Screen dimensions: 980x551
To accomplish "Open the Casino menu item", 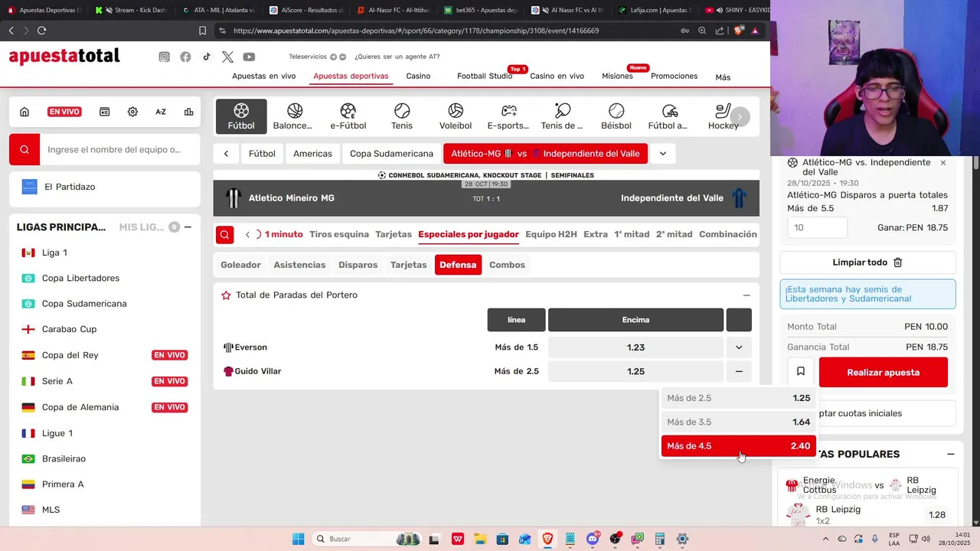I will coord(418,77).
